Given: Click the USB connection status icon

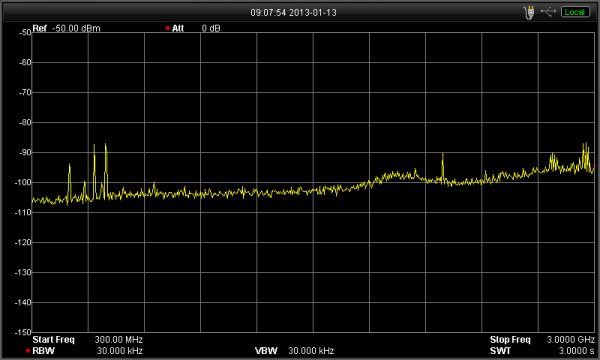Looking at the screenshot, I should 548,12.
